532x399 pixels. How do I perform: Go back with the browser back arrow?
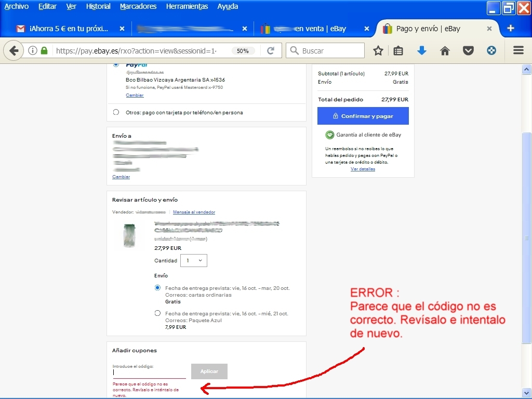[x=14, y=51]
